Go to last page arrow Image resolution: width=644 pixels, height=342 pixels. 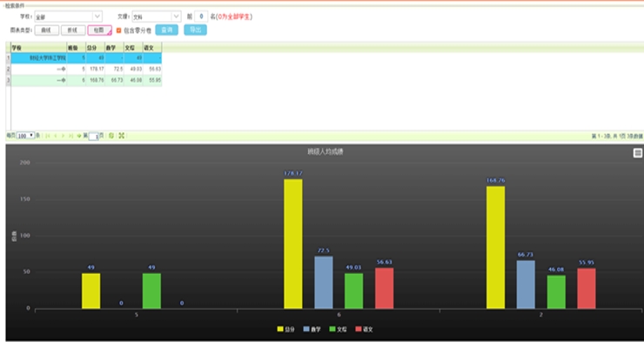[x=70, y=136]
